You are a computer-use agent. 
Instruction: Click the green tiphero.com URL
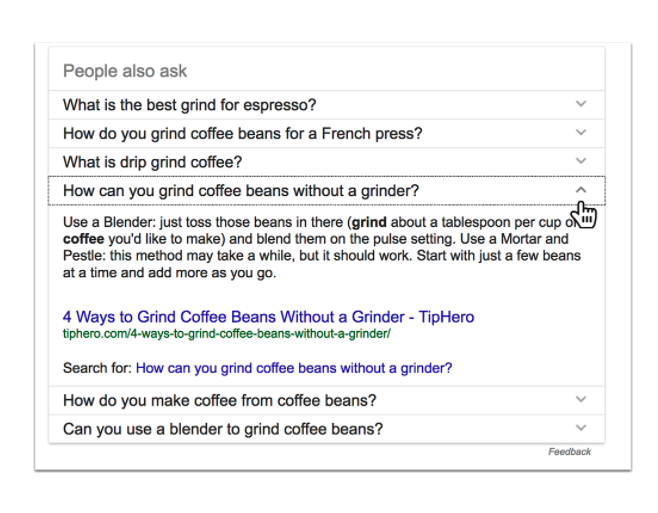tap(226, 333)
